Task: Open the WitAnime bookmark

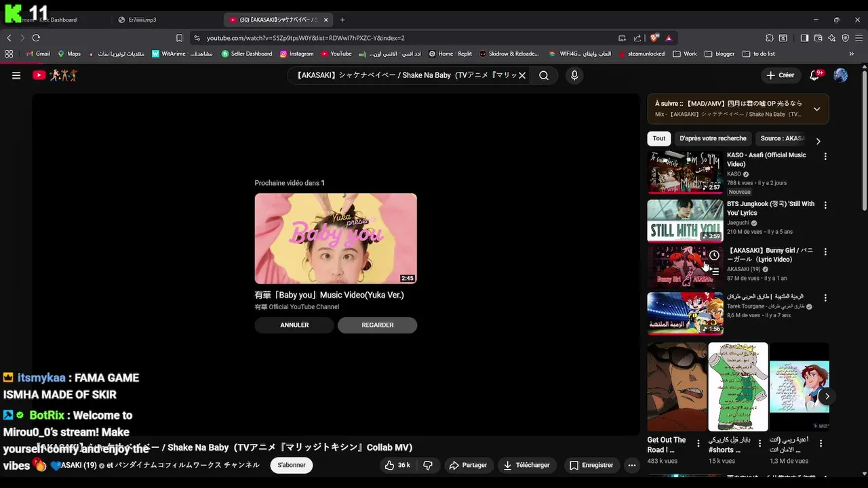Action: [182, 54]
